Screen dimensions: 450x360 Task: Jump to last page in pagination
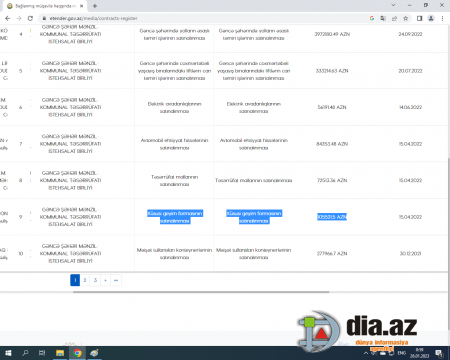click(116, 280)
